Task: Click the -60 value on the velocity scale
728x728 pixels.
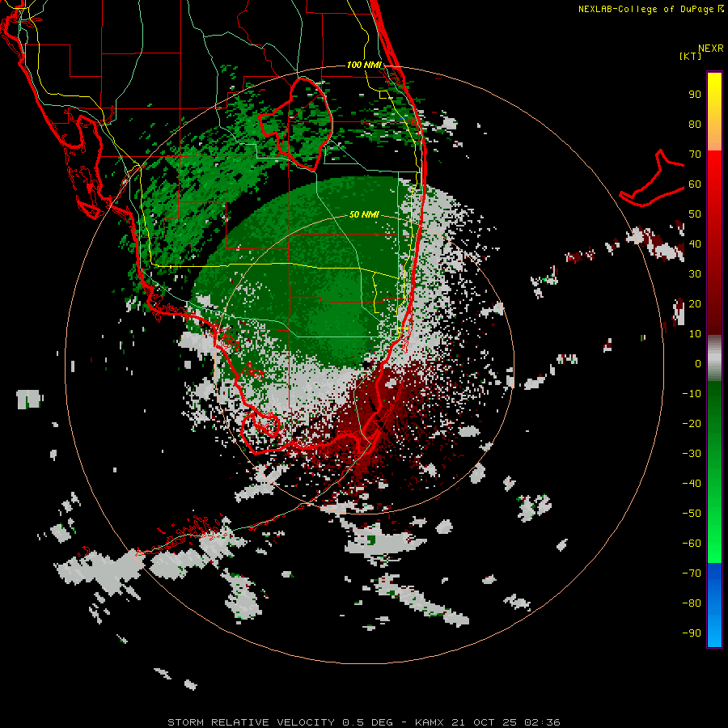Action: [692, 544]
